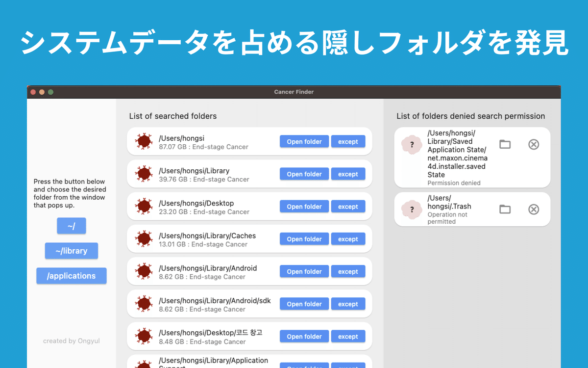Open folder for /Users/hongsi/Library
588x368 pixels.
click(x=304, y=174)
